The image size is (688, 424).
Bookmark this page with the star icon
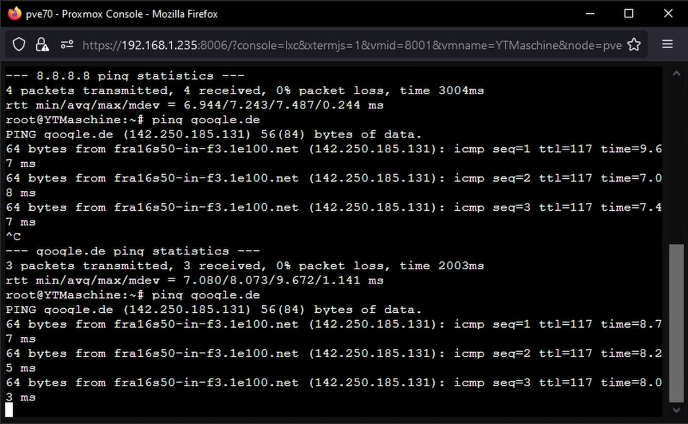click(634, 45)
